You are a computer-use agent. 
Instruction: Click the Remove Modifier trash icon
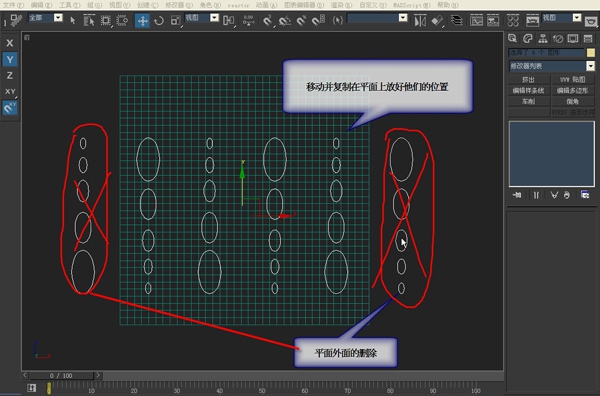point(567,195)
